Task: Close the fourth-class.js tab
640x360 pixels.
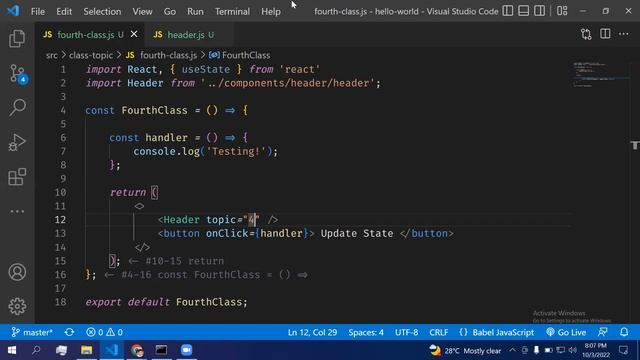Action: pyautogui.click(x=134, y=34)
